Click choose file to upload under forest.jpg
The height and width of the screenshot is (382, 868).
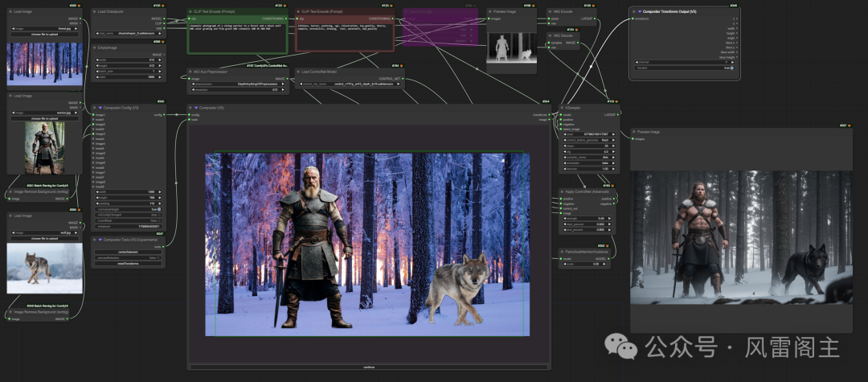[x=45, y=35]
